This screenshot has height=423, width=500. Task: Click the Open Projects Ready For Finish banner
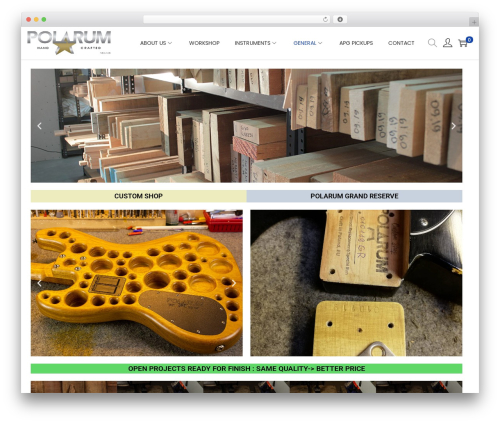pos(246,369)
